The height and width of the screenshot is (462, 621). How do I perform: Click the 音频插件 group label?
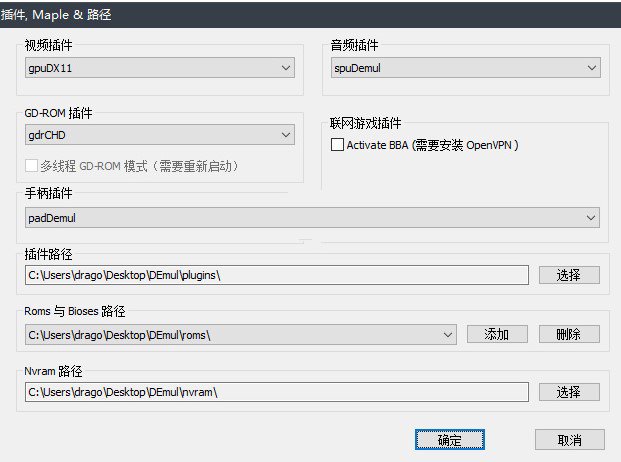pos(354,45)
